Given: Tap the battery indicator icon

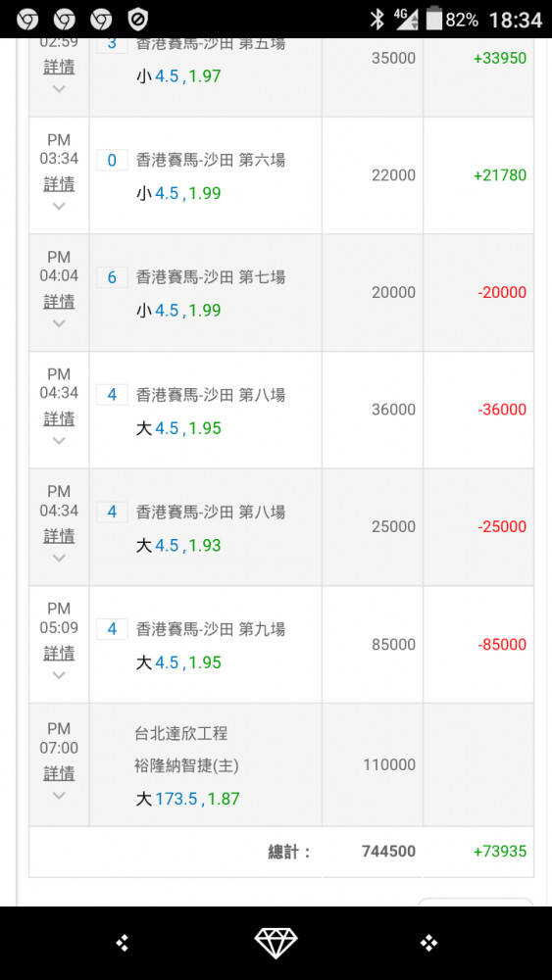Looking at the screenshot, I should click(433, 19).
